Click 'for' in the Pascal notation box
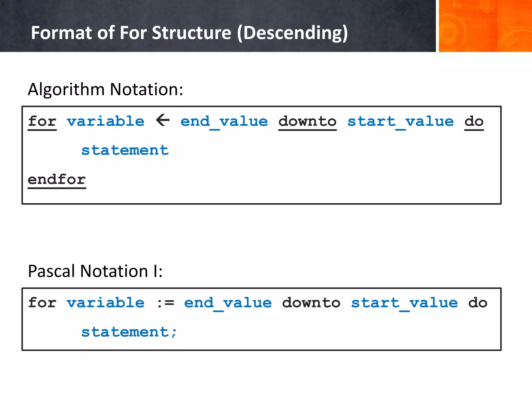The image size is (532, 399). 42,303
